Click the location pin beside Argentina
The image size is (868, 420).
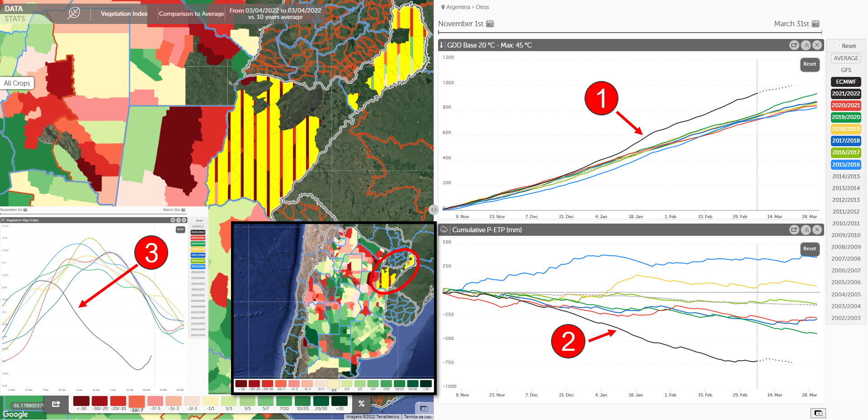coord(443,7)
